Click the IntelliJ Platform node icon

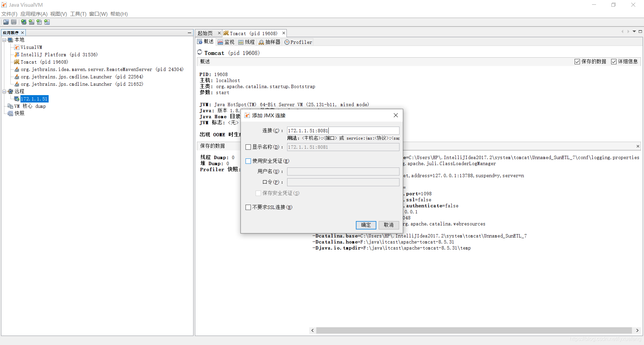[x=17, y=55]
